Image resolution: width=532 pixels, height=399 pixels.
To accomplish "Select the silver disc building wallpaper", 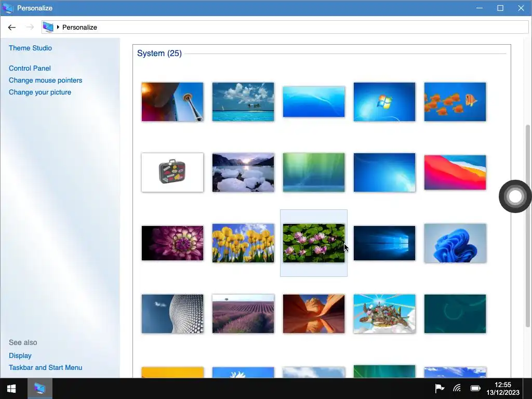I will point(172,314).
